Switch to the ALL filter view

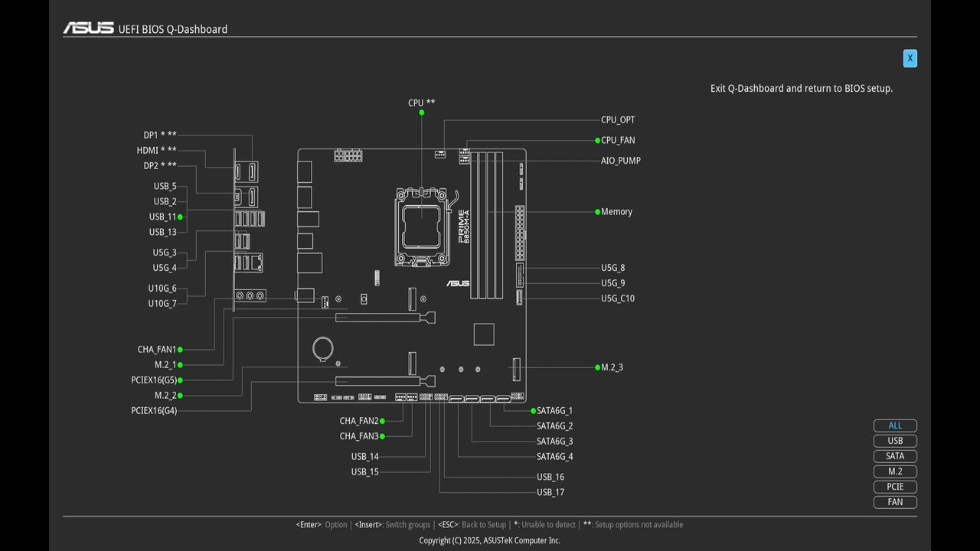pos(895,425)
